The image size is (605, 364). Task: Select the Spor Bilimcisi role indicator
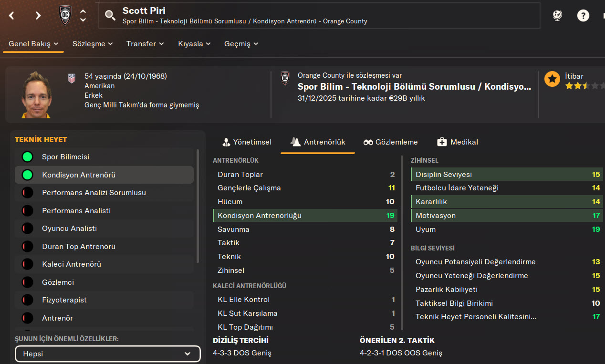[28, 157]
